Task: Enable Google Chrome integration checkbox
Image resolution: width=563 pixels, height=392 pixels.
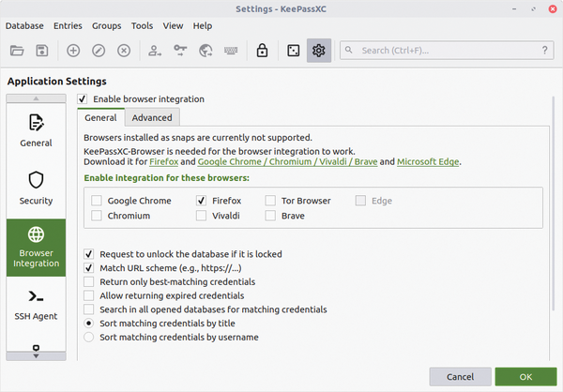Action: click(x=97, y=201)
